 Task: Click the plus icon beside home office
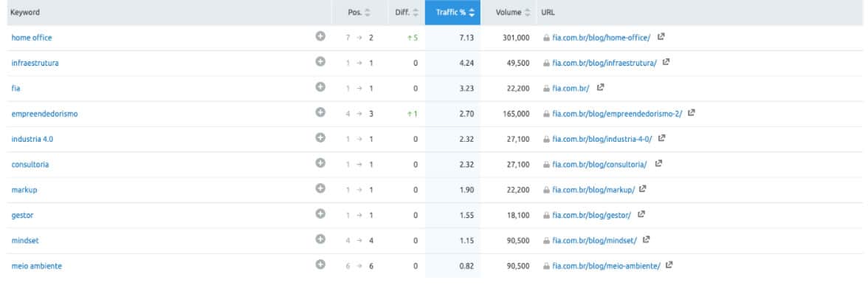[x=320, y=36]
